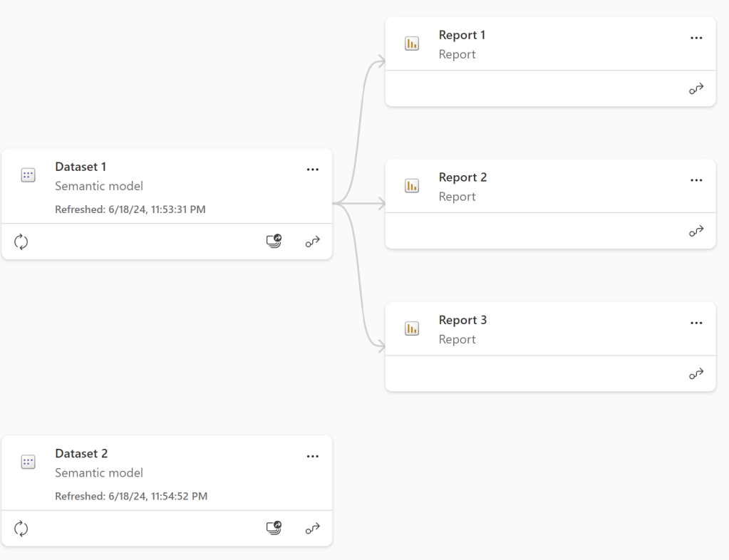Select the Report 3 title
The width and height of the screenshot is (729, 560).
point(462,320)
